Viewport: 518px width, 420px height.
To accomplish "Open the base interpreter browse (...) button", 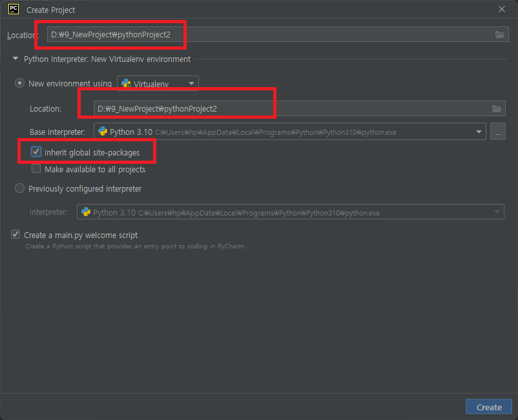I will click(x=498, y=132).
